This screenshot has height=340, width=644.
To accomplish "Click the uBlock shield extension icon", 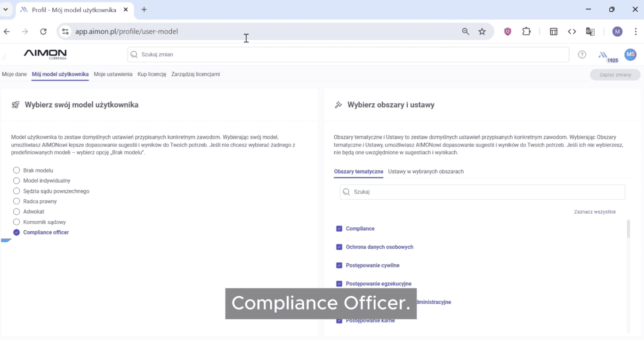I will point(507,31).
